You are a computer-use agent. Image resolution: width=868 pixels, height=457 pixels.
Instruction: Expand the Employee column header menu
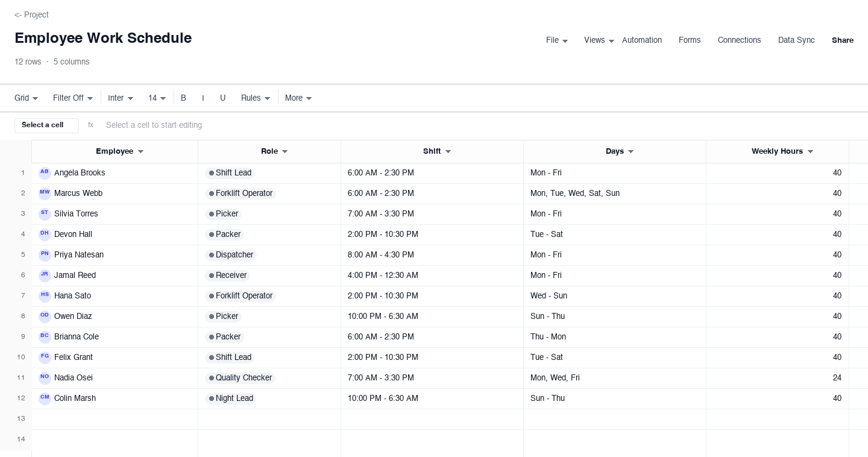coord(141,151)
